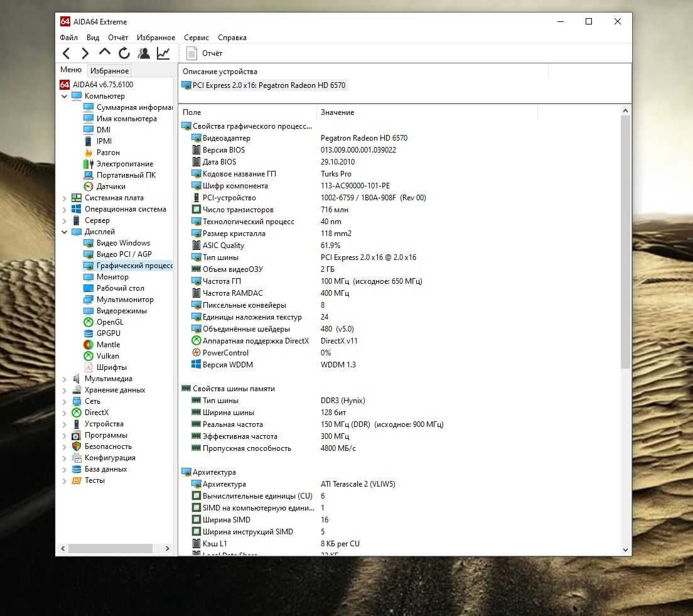Expand the Хранение данных node
This screenshot has width=693, height=616.
(x=65, y=390)
